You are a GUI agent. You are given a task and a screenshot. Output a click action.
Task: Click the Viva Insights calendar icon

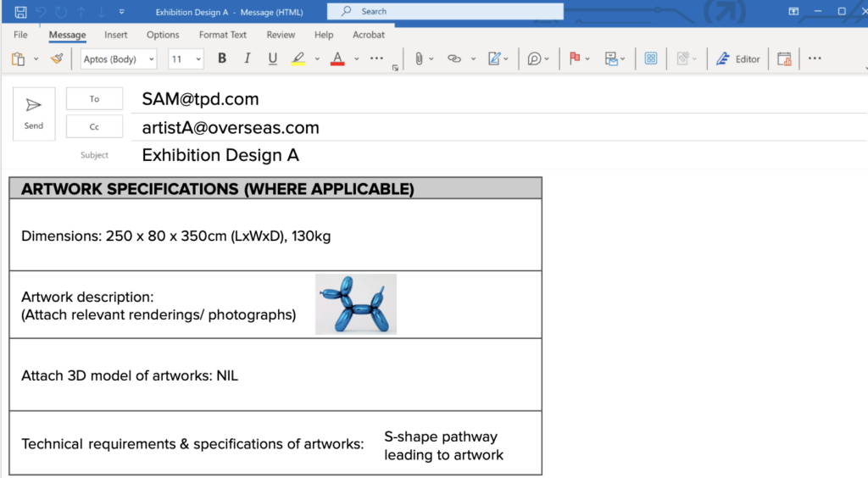784,58
